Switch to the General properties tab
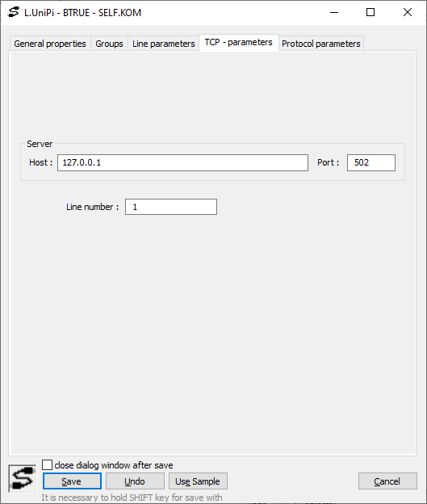The height and width of the screenshot is (504, 427). [50, 44]
